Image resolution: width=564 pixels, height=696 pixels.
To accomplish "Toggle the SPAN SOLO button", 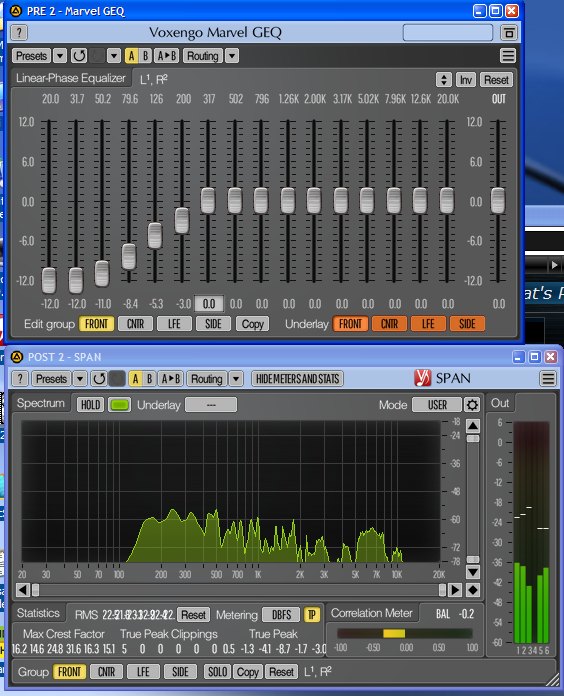I will pos(217,672).
